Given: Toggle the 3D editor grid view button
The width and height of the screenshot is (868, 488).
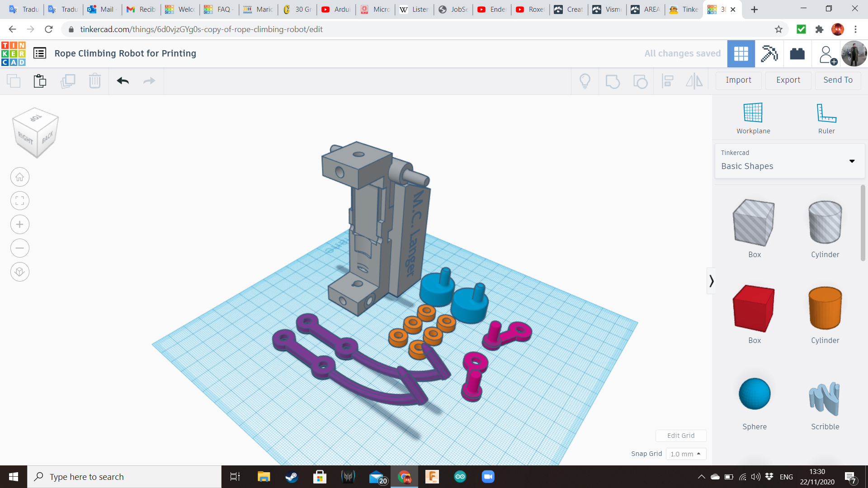Looking at the screenshot, I should [741, 54].
